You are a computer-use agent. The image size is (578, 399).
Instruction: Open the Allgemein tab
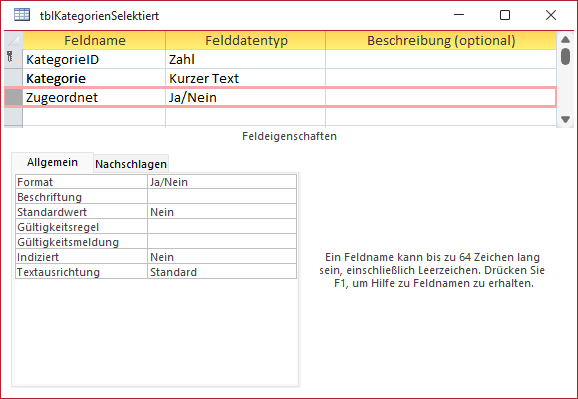(x=52, y=162)
